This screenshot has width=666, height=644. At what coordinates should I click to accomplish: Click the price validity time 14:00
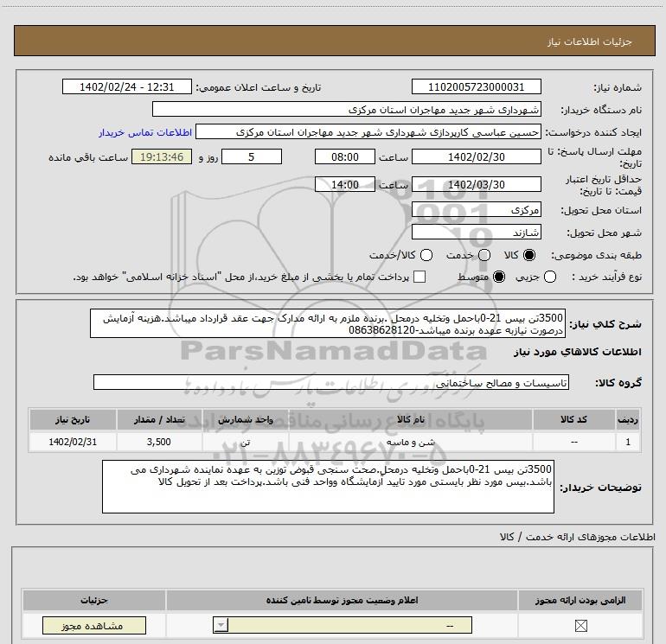point(345,184)
